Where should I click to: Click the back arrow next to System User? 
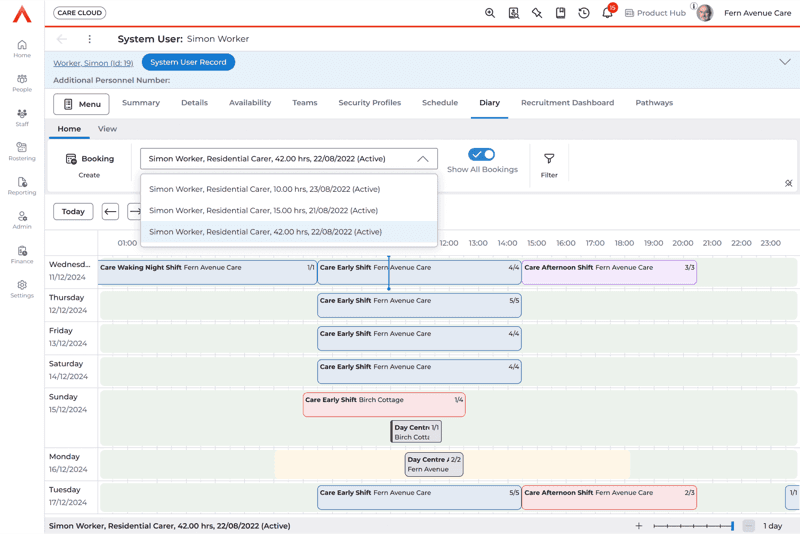point(62,39)
